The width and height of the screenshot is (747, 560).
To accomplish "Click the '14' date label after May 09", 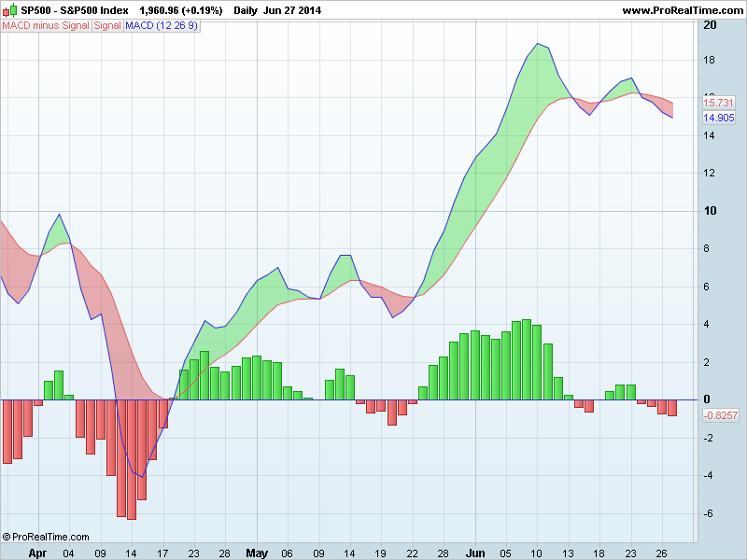I will 349,553.
